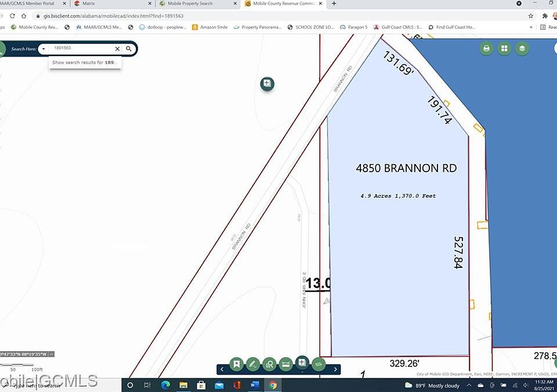Click the raised select tool in toolbar

point(302,362)
